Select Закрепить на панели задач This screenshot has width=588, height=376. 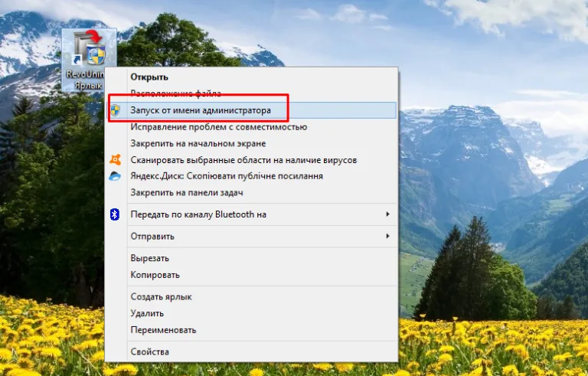(x=251, y=192)
